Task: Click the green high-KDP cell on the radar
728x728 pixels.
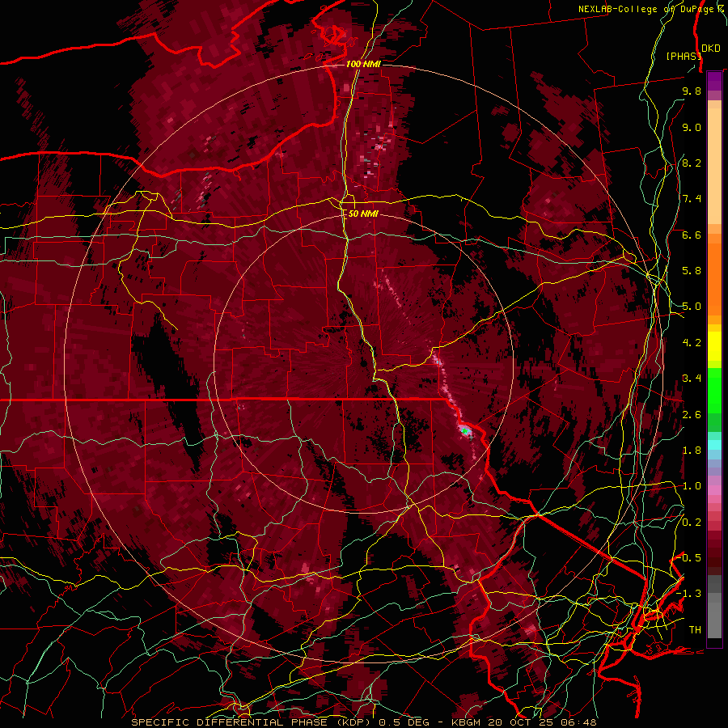Action: pyautogui.click(x=465, y=431)
